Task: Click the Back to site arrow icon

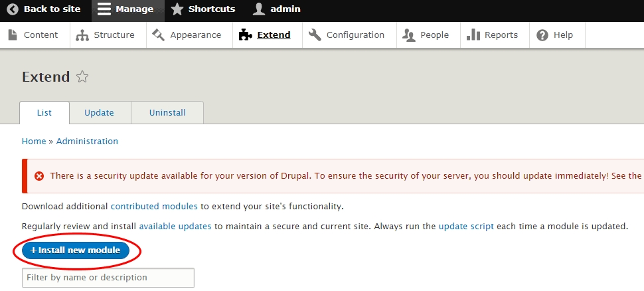Action: pyautogui.click(x=13, y=9)
